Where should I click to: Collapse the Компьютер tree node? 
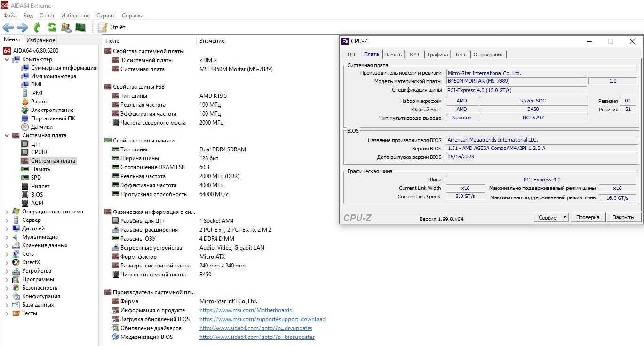click(x=7, y=59)
